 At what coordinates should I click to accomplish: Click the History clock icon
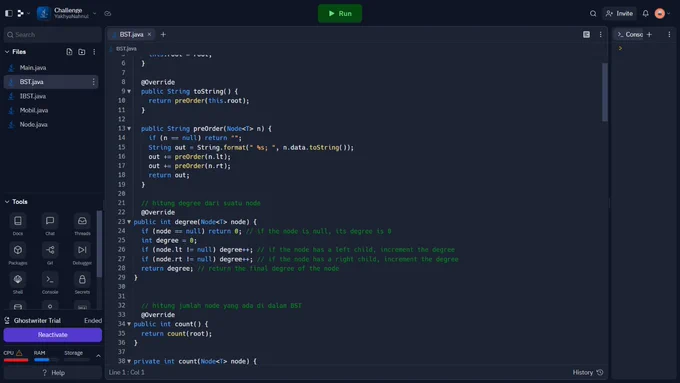(x=600, y=372)
